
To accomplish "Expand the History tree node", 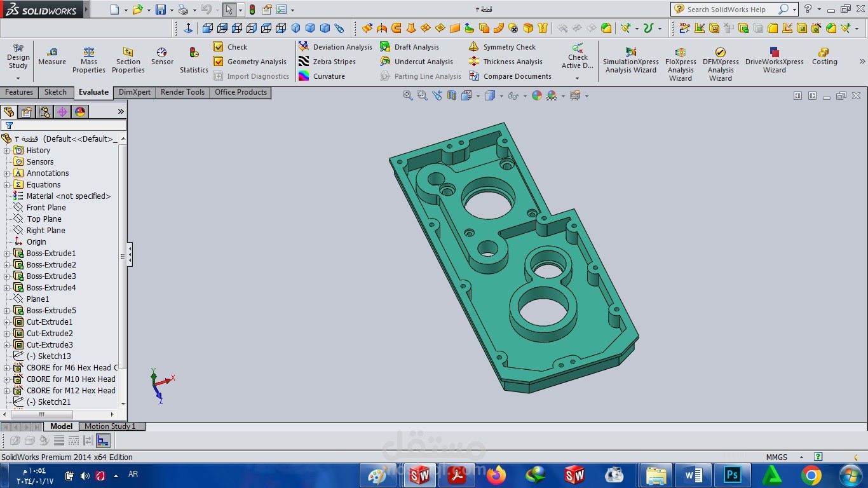I will (7, 151).
